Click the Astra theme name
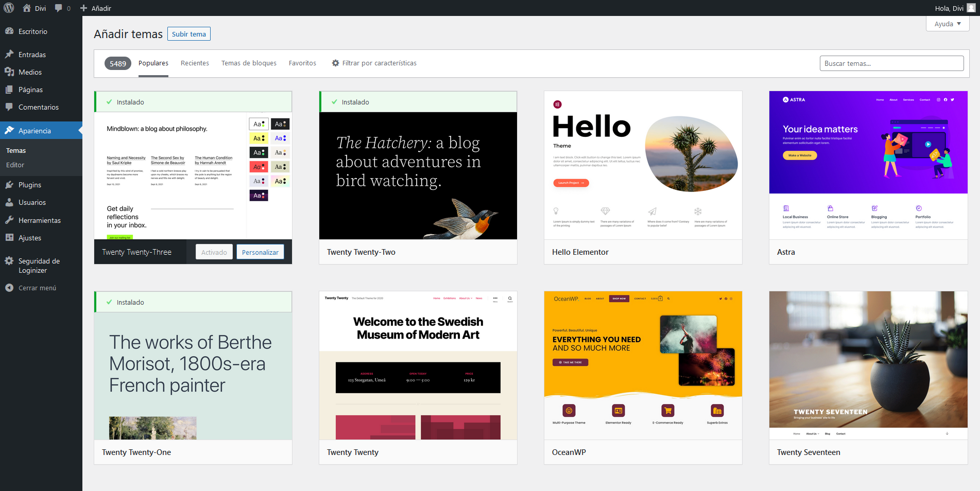The width and height of the screenshot is (980, 491). pos(786,252)
